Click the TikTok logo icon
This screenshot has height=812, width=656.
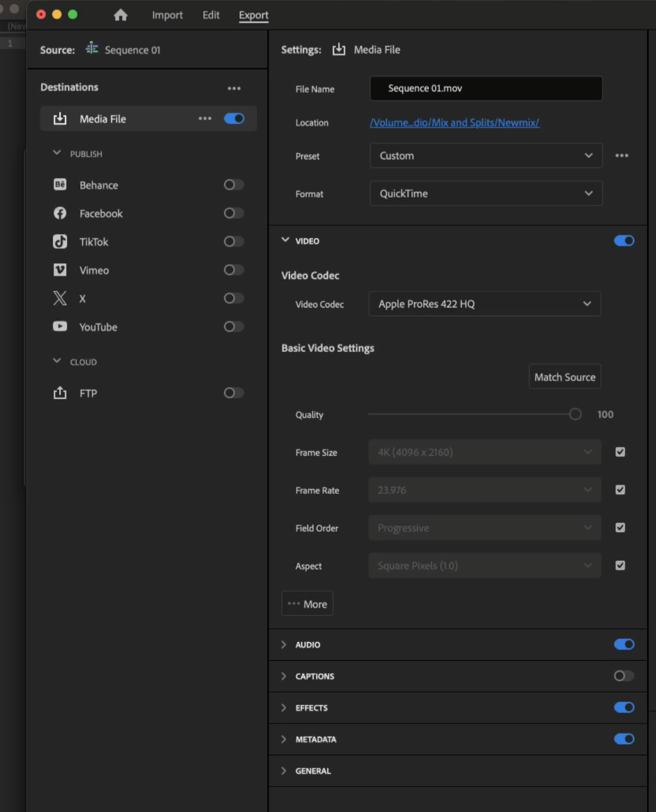pyautogui.click(x=60, y=242)
